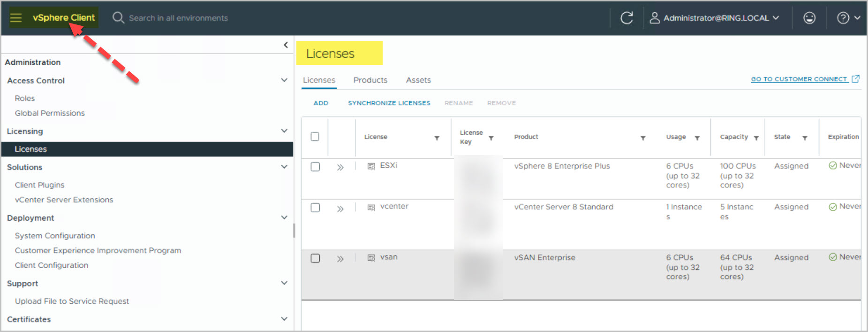Filter the License Key column

(491, 138)
